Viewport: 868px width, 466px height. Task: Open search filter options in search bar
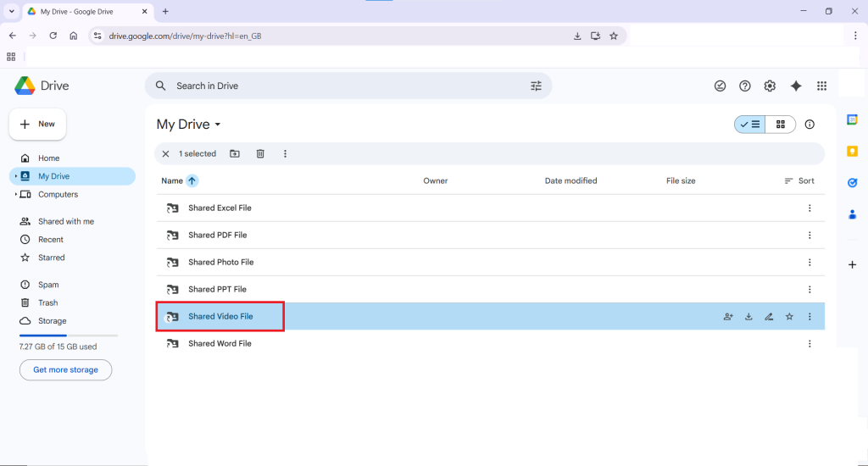(536, 86)
